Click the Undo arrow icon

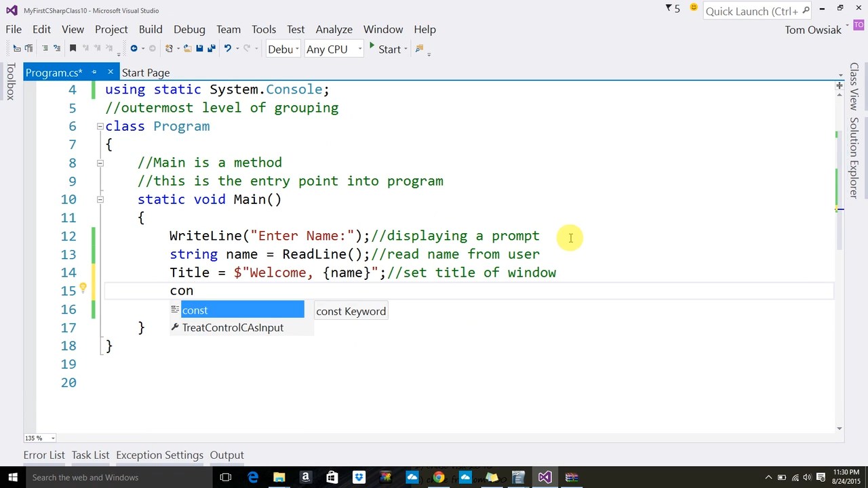pos(228,49)
